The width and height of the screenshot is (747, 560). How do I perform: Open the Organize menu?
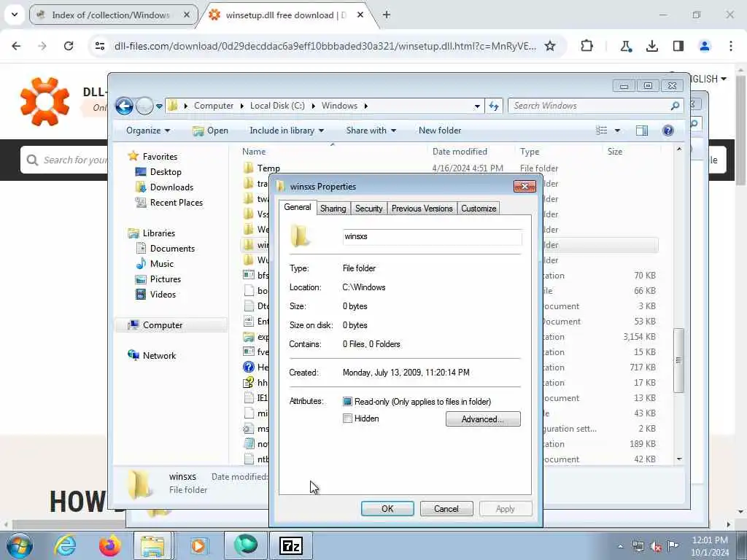tap(147, 131)
